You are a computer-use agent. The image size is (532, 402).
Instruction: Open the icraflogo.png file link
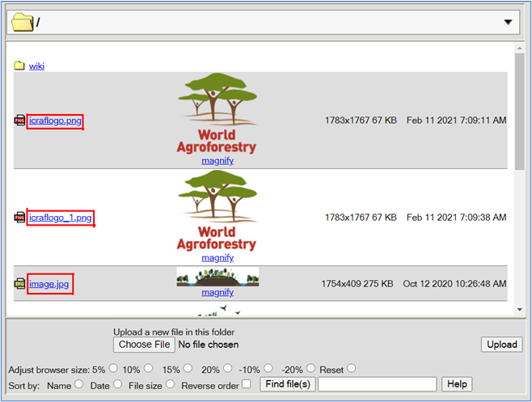(x=55, y=121)
